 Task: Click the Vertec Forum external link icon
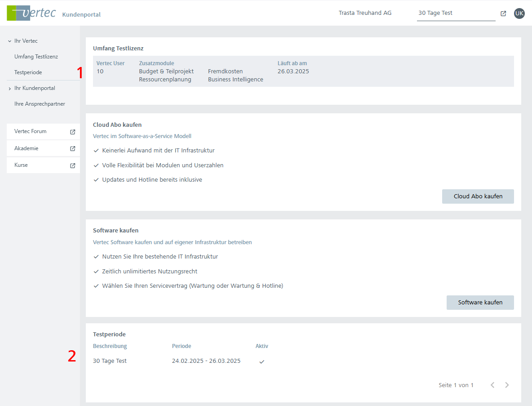(73, 132)
